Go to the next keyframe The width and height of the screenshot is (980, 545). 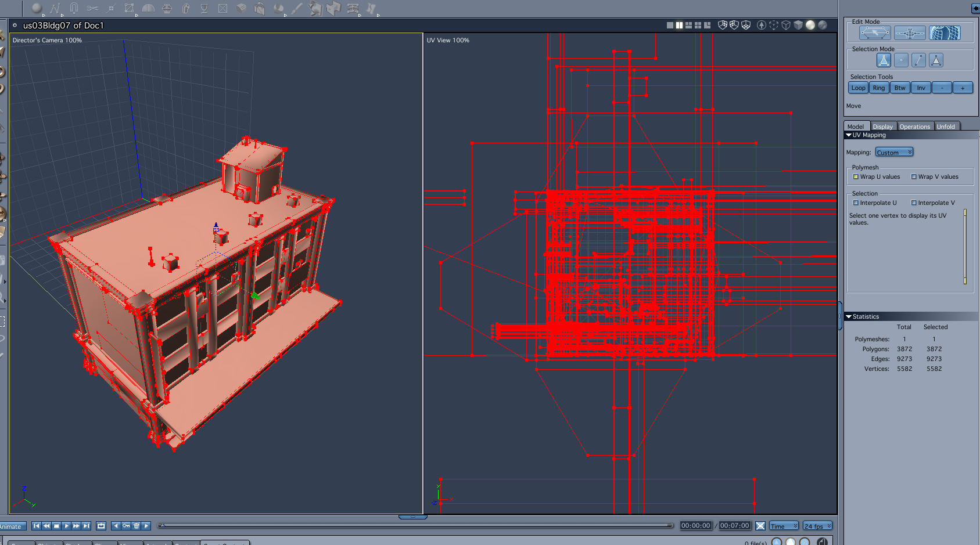[x=146, y=526]
